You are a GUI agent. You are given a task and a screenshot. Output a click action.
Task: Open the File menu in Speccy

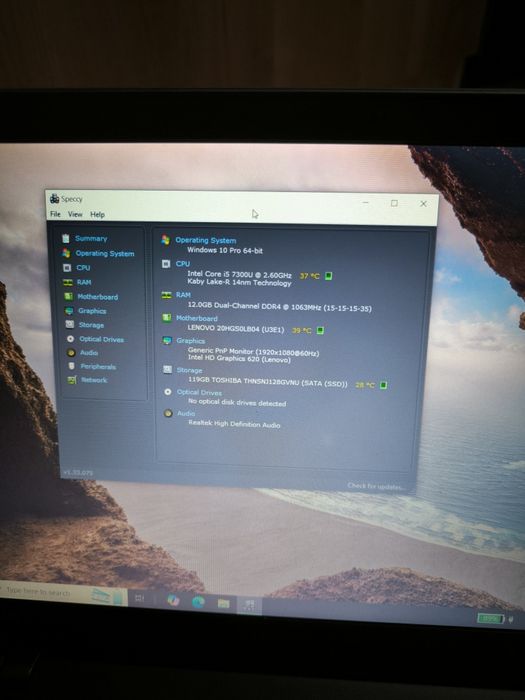(55, 214)
